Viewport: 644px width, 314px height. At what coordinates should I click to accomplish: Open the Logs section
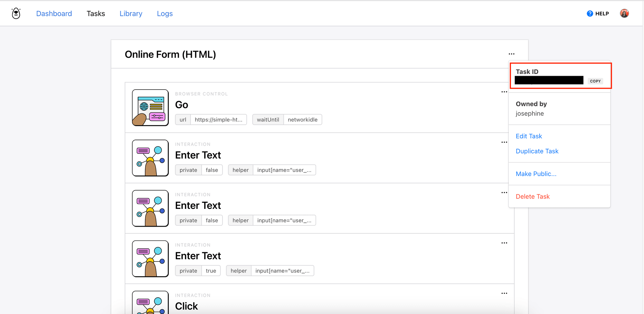(x=165, y=14)
